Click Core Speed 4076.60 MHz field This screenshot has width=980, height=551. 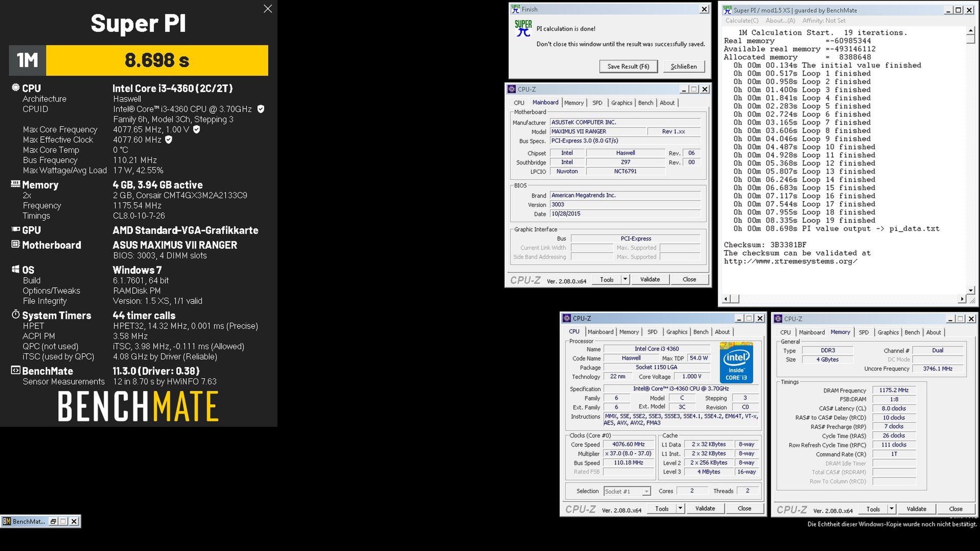628,444
